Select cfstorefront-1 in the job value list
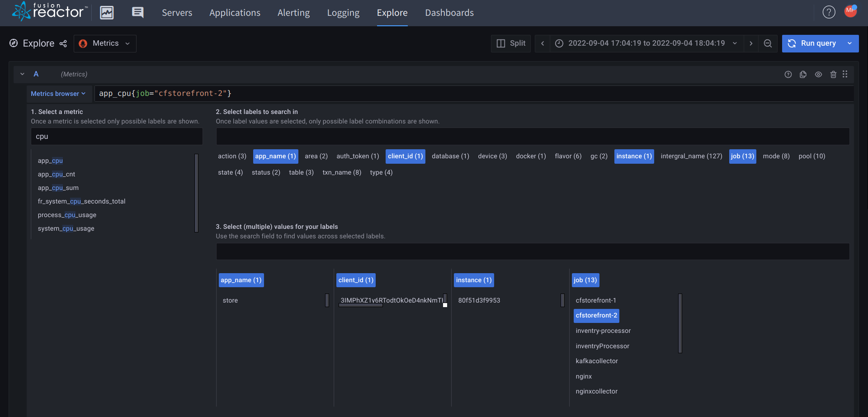Viewport: 868px width, 417px height. 595,300
